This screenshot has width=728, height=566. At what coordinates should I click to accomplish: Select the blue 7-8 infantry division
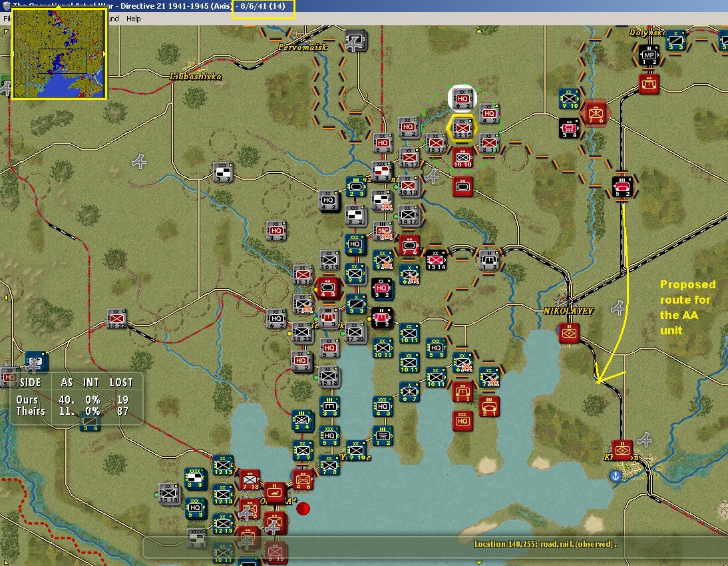[329, 465]
